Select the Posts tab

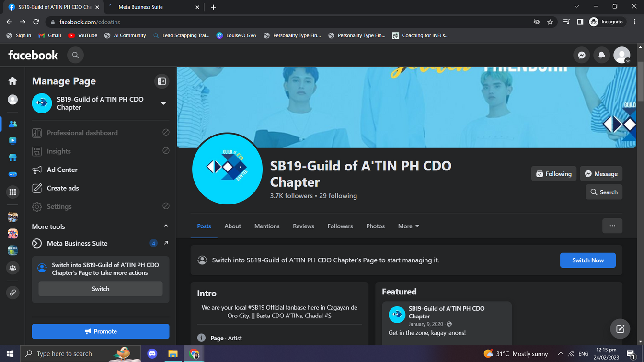(204, 226)
